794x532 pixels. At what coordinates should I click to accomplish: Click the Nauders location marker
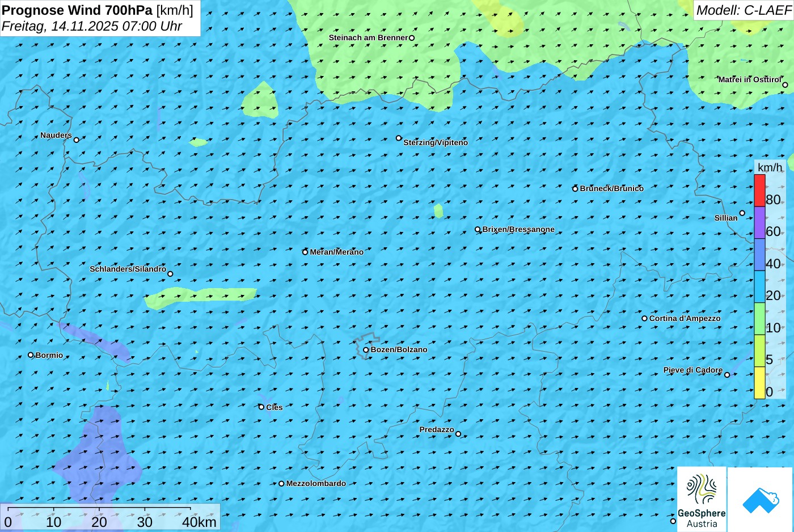pos(77,140)
